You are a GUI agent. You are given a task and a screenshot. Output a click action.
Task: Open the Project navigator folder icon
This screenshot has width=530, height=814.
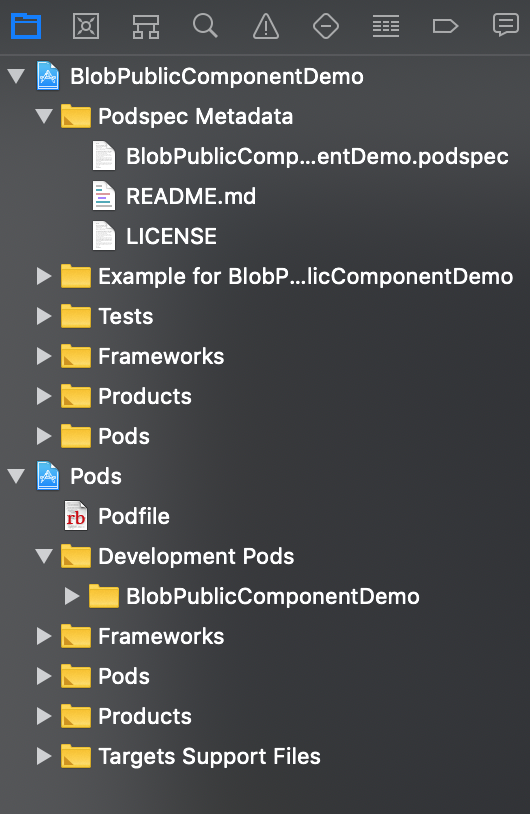[26, 26]
